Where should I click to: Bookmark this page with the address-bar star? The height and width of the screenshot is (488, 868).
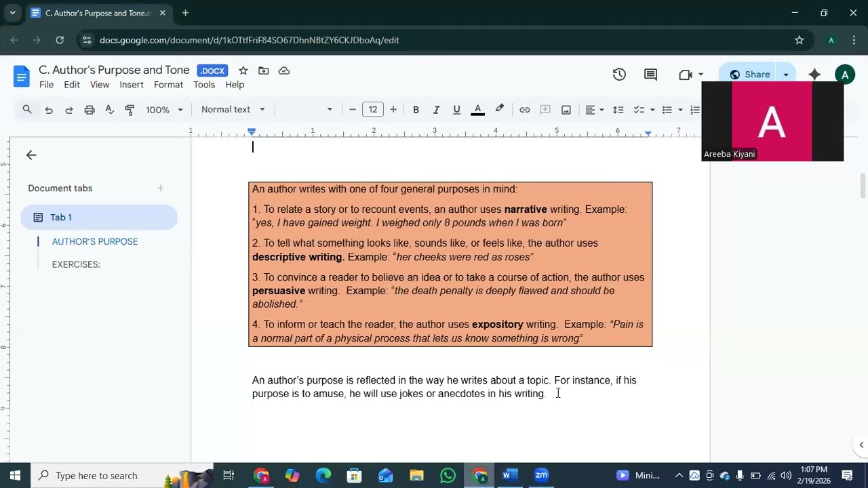(x=800, y=40)
